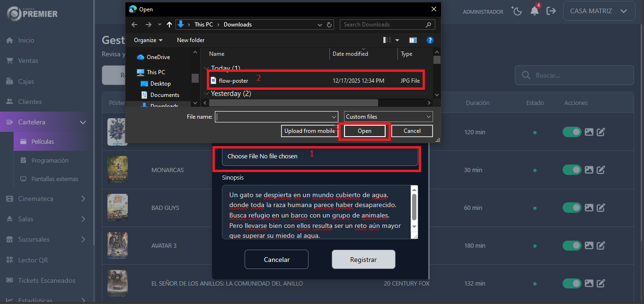Toggle EL SEÑOR DE LOS ANILLOS status
Viewport: 644px width, 304px height.
(x=572, y=283)
